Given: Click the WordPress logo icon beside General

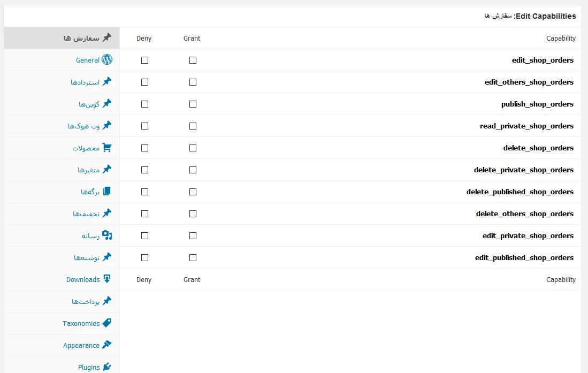Looking at the screenshot, I should tap(107, 59).
